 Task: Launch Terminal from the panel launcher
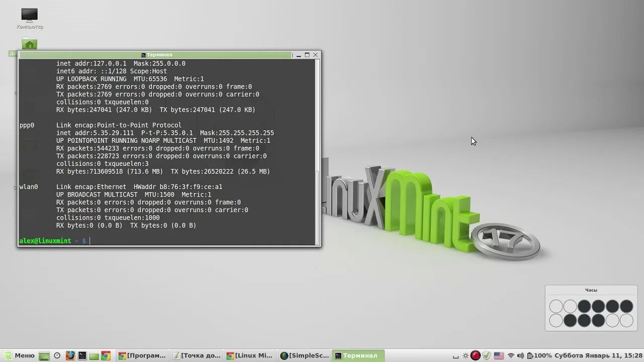click(82, 356)
